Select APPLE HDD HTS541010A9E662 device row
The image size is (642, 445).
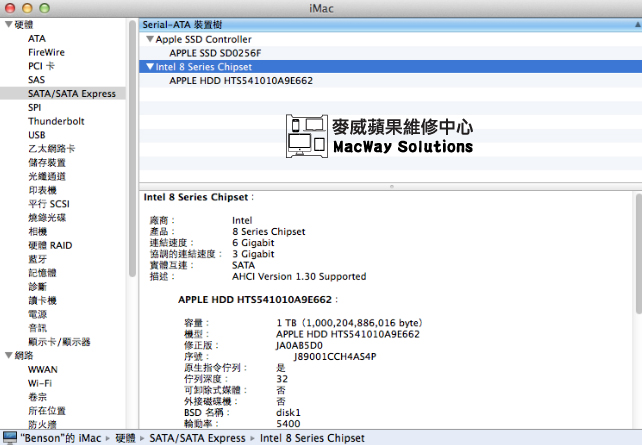tap(390, 81)
